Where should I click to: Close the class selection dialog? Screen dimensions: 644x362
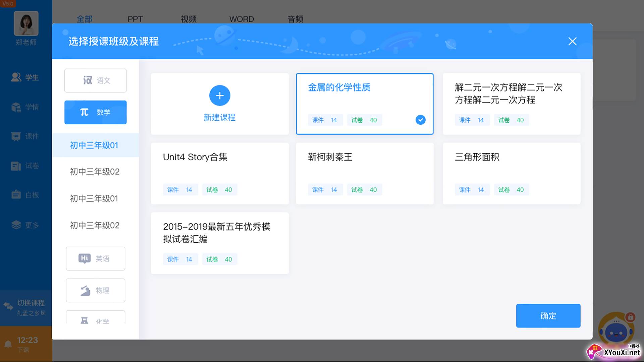tap(572, 41)
